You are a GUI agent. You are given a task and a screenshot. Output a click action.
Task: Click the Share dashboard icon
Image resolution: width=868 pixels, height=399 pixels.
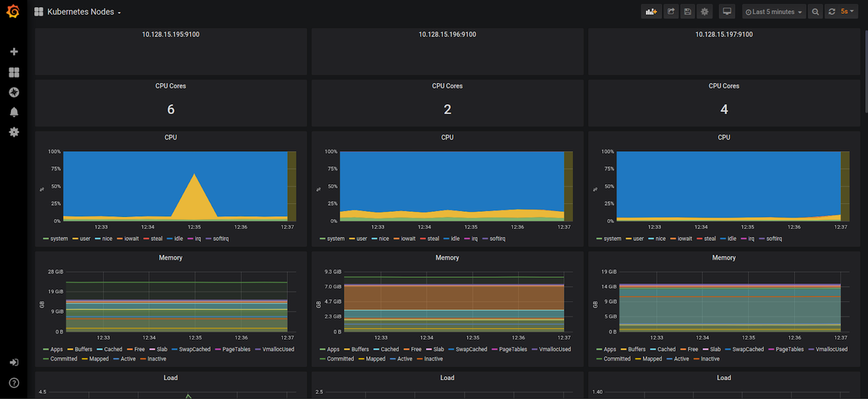[x=671, y=12]
